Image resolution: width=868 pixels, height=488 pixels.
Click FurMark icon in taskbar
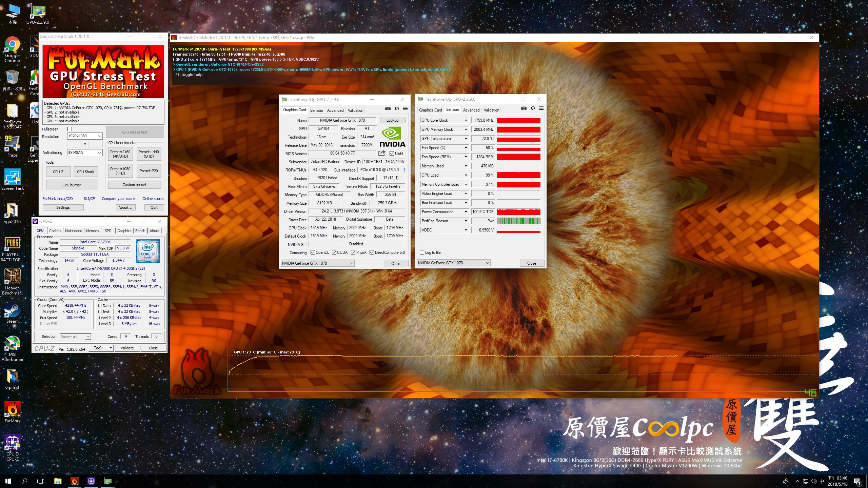click(75, 481)
